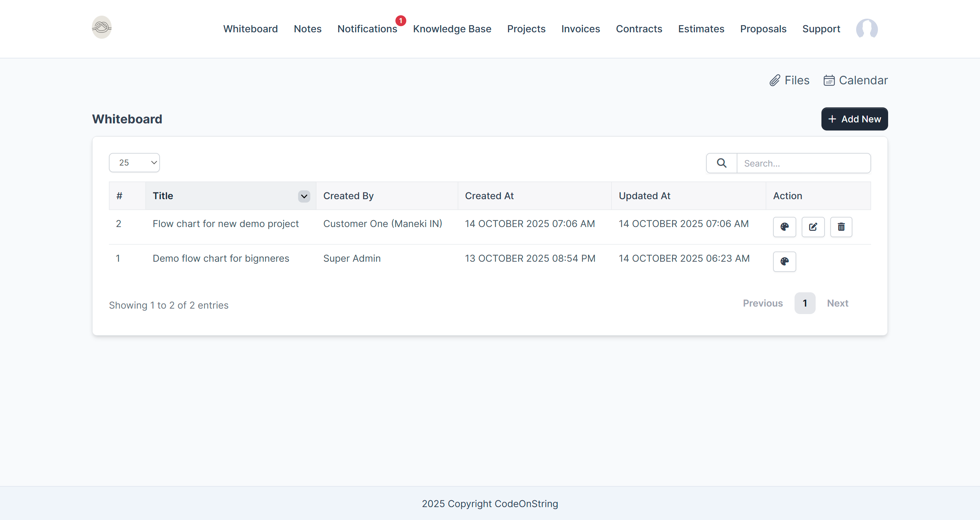
Task: Click the search magnifier icon
Action: (x=721, y=163)
